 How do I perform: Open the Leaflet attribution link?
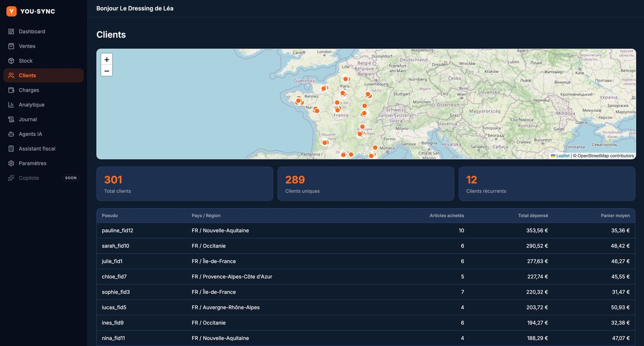pos(560,156)
